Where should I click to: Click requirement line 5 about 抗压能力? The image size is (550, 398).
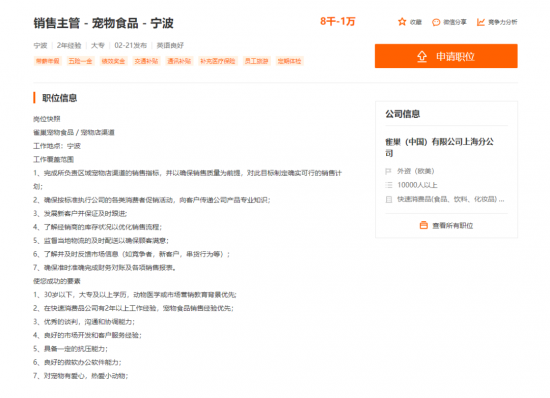(x=71, y=349)
